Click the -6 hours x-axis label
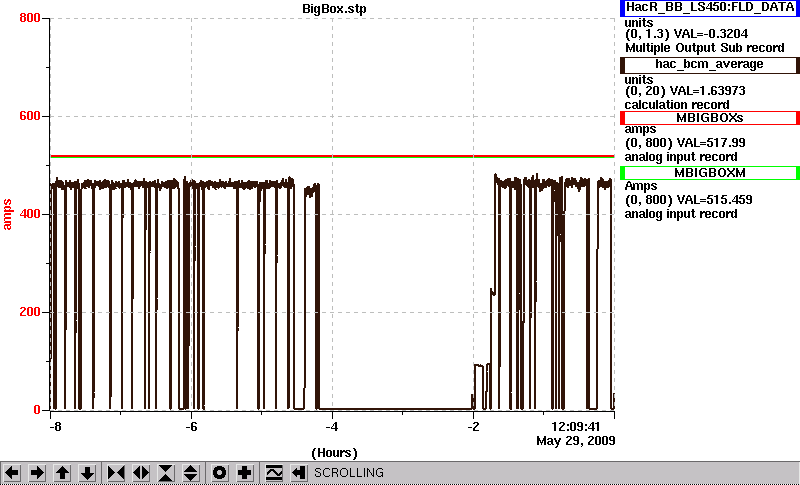Screen dimensions: 800x485 pyautogui.click(x=191, y=426)
